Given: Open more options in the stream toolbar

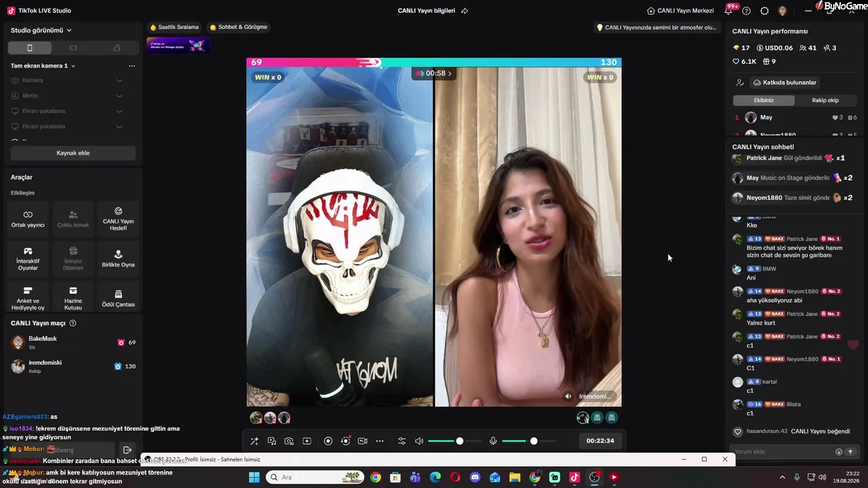Looking at the screenshot, I should [380, 441].
